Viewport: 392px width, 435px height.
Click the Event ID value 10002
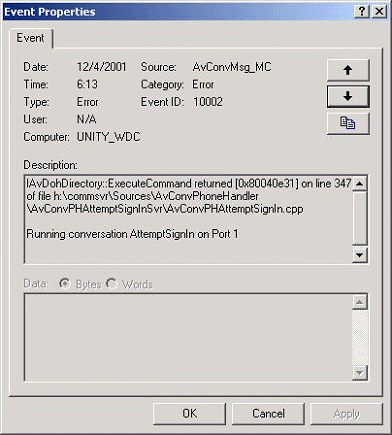click(x=208, y=102)
